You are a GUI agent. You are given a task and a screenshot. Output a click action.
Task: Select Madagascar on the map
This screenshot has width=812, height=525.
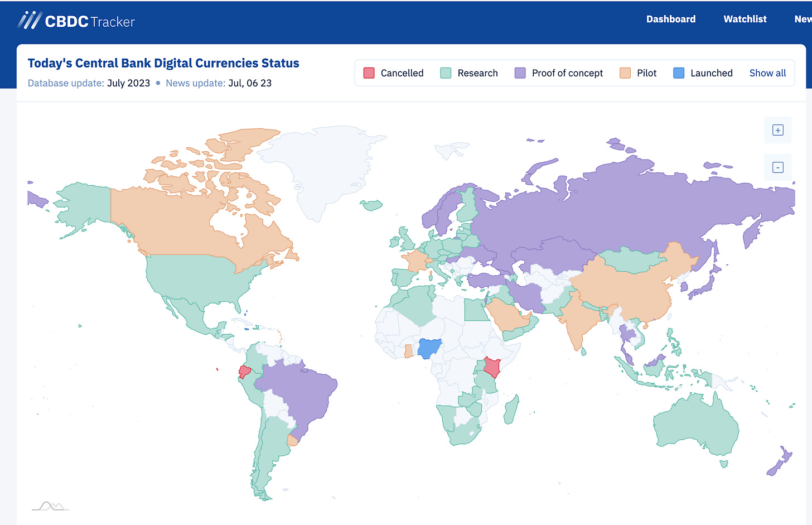(512, 410)
